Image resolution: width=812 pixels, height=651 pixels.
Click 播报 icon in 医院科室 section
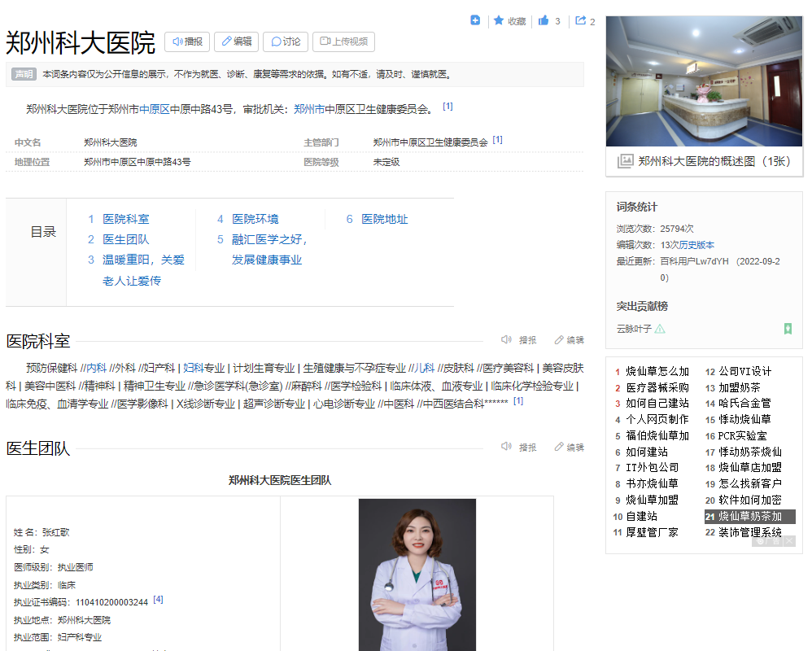tap(519, 340)
